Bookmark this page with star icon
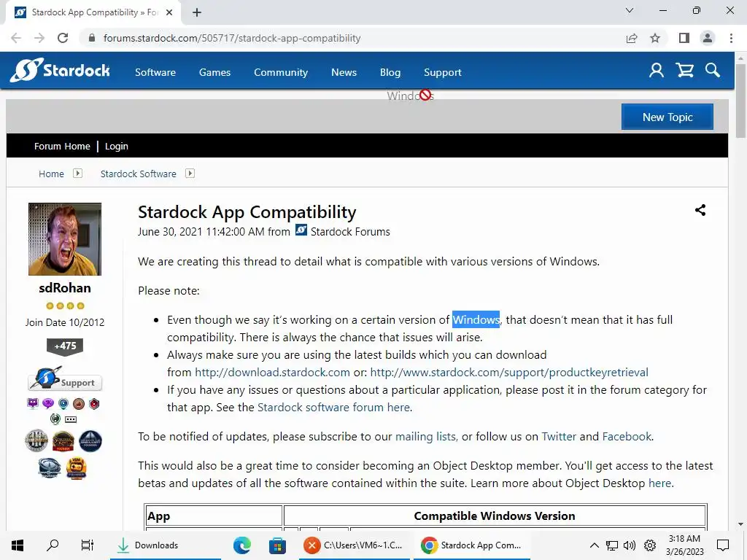Screen dimensions: 747x560 point(655,38)
